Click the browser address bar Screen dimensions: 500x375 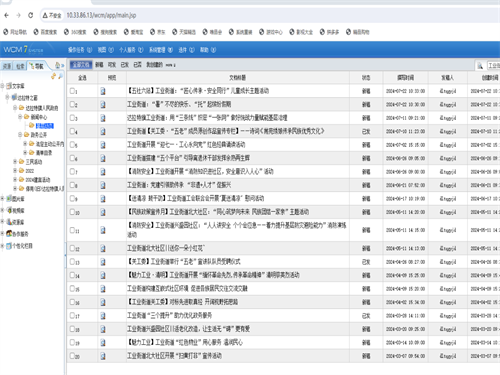pyautogui.click(x=267, y=15)
